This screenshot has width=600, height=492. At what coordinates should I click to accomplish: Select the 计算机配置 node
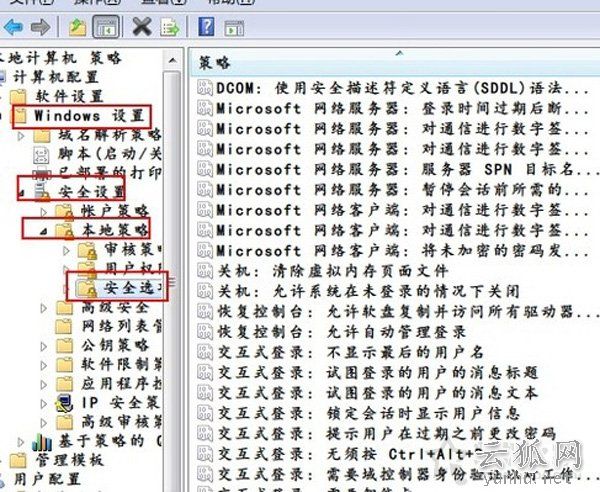(56, 77)
